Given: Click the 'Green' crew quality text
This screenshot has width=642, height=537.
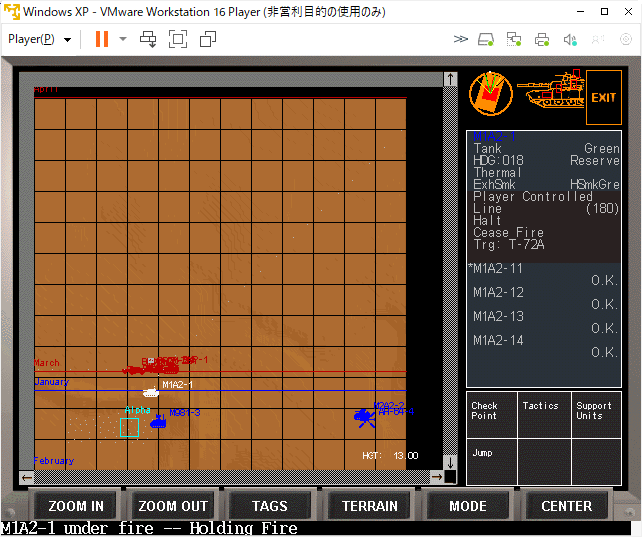Looking at the screenshot, I should click(602, 148).
